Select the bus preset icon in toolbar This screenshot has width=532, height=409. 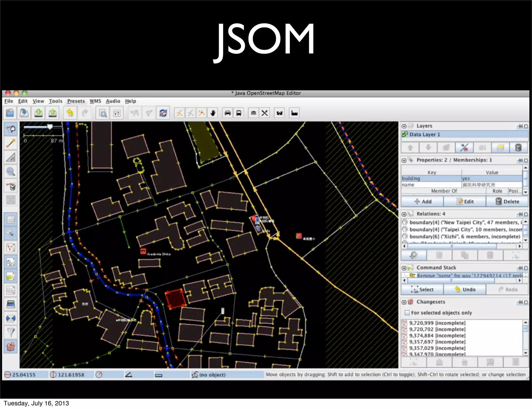tap(239, 113)
